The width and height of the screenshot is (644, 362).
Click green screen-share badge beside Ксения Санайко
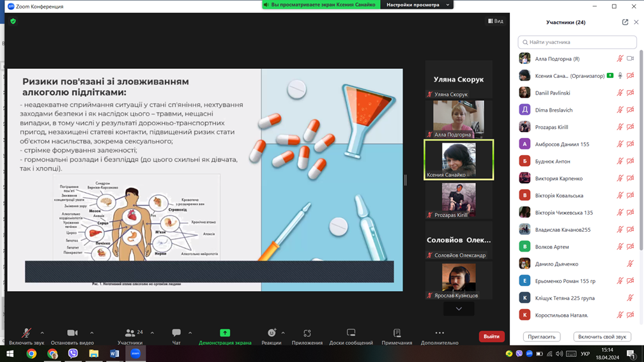click(x=610, y=75)
